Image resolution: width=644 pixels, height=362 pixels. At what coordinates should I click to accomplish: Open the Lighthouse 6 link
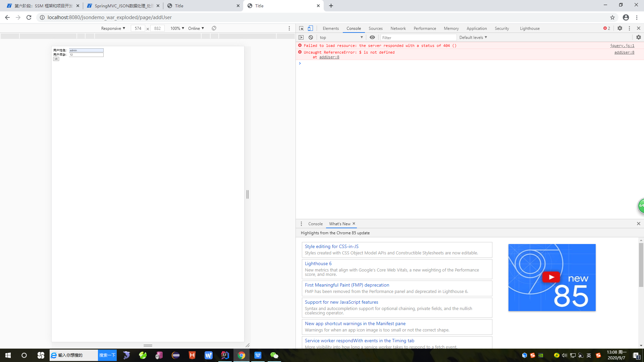click(x=318, y=263)
